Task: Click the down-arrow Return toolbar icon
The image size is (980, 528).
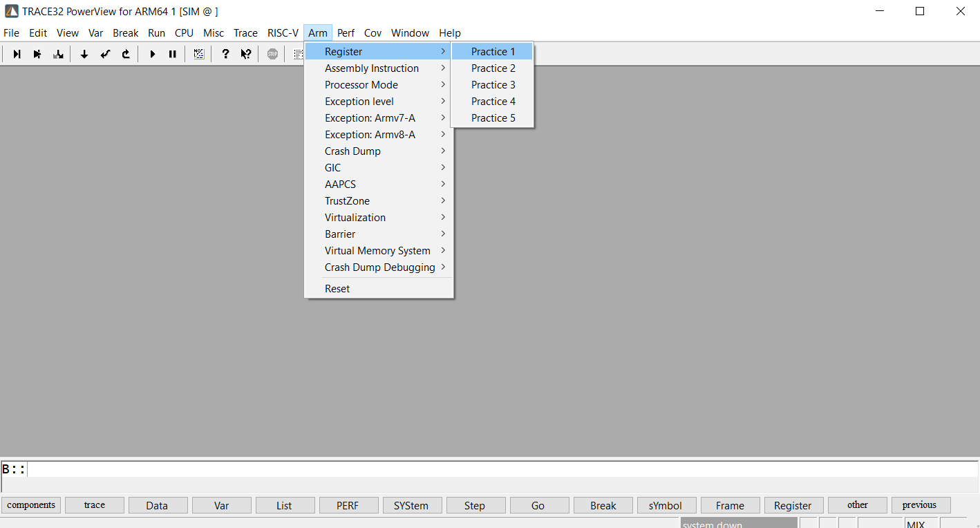Action: tap(84, 54)
